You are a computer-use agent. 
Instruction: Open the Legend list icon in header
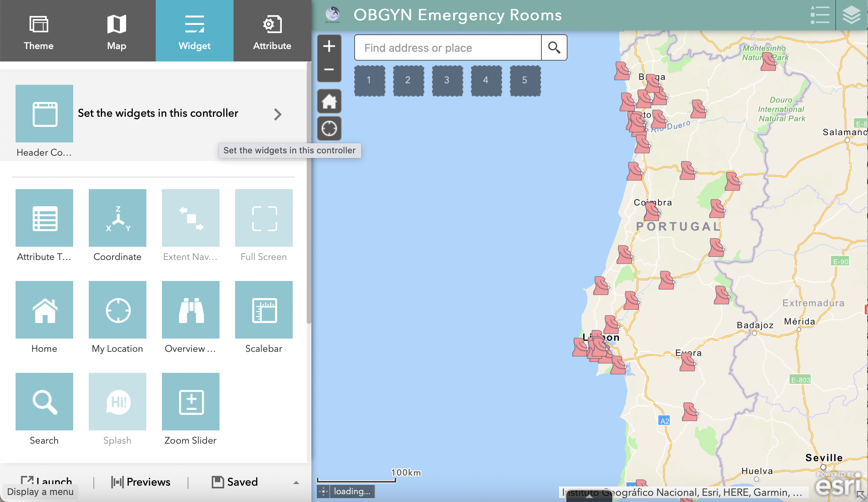click(820, 15)
